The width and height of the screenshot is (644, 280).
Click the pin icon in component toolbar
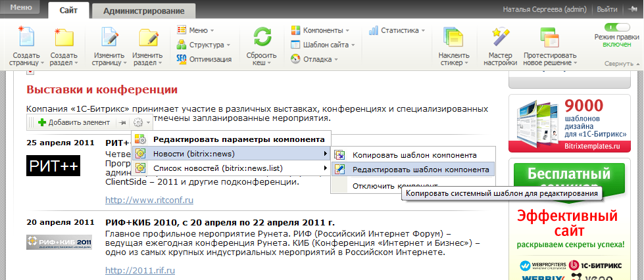tap(122, 122)
